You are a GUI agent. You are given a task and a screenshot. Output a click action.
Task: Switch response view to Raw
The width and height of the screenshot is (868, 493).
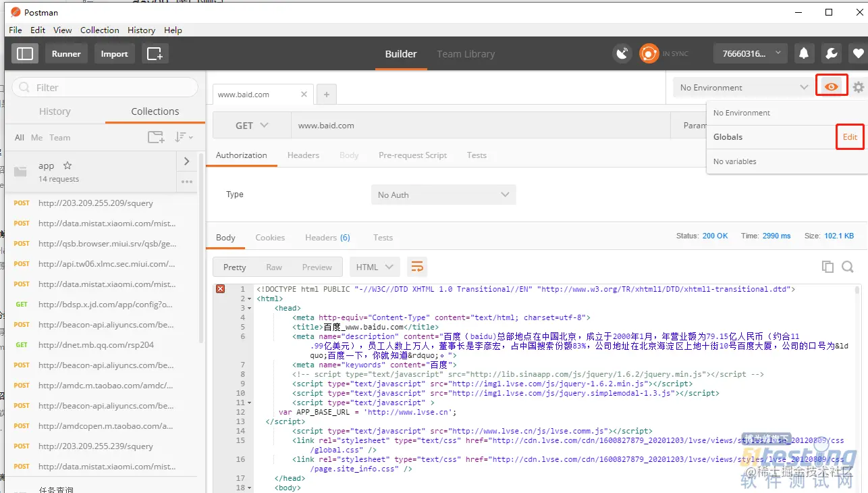point(274,267)
